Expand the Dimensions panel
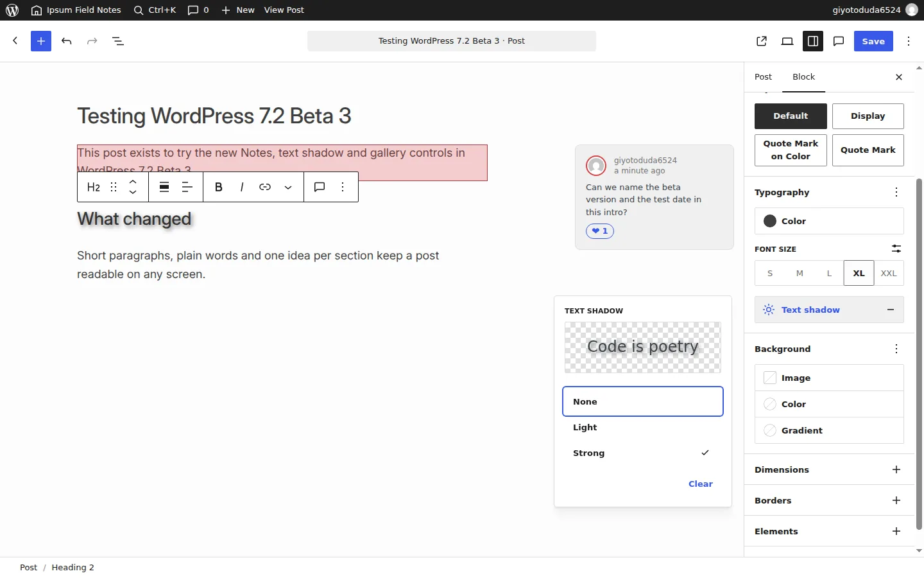Viewport: 924px width, 578px height. point(829,469)
